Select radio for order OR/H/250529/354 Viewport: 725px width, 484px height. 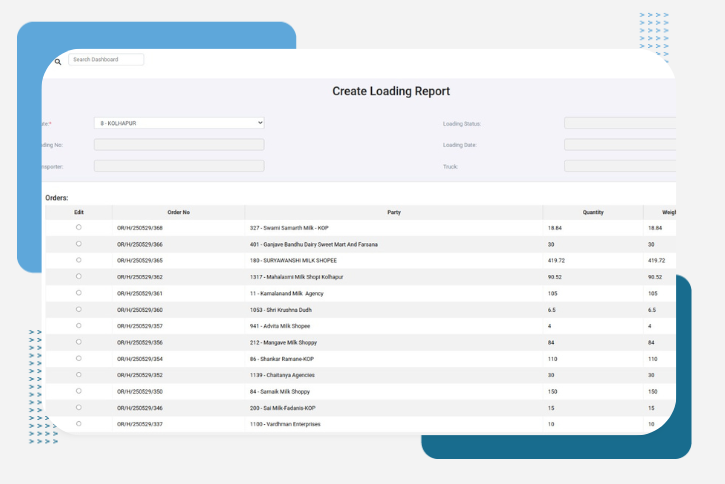tap(79, 358)
